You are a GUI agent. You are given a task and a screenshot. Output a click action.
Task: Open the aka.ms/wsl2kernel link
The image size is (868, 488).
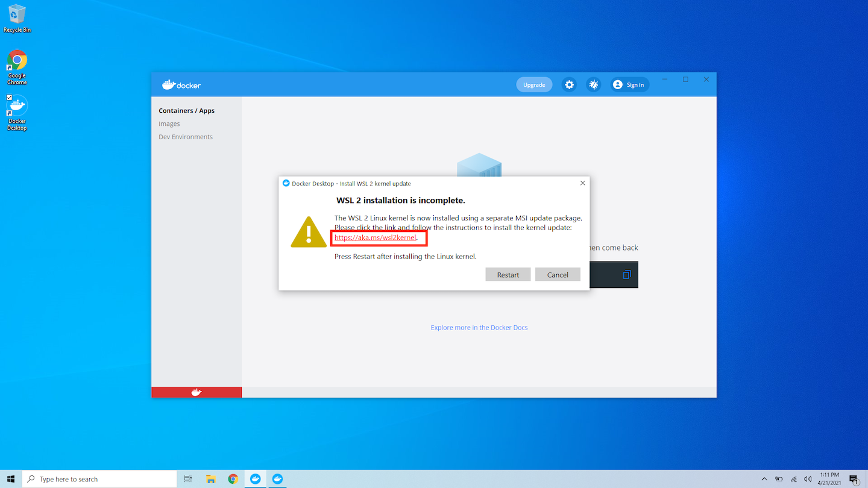click(x=375, y=238)
